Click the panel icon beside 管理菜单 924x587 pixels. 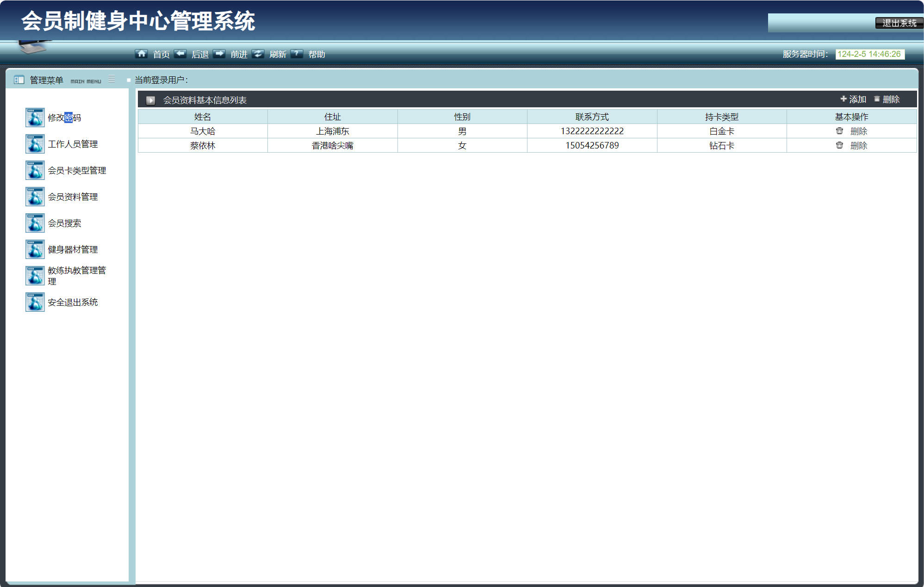pyautogui.click(x=19, y=80)
